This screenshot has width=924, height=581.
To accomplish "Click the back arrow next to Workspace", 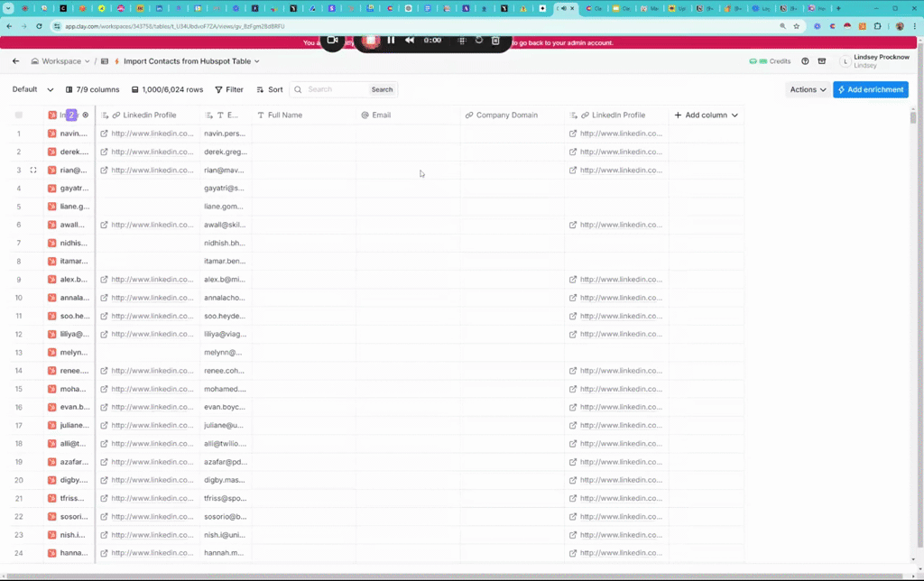I will [x=15, y=61].
